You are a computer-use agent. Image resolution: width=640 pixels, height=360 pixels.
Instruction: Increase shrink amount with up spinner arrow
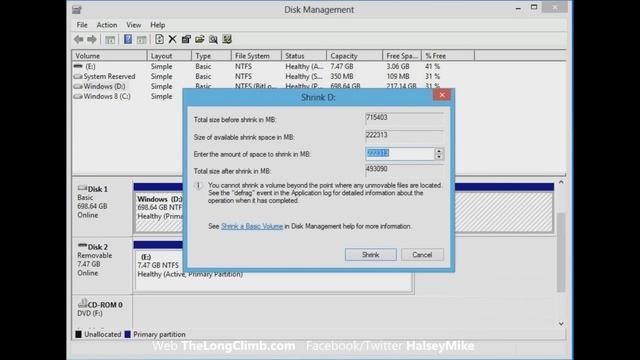point(439,151)
